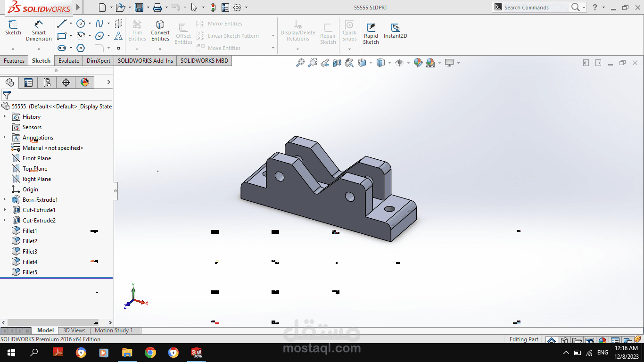The image size is (644, 362).
Task: Open the PropertyManager tab icon
Action: tap(28, 82)
